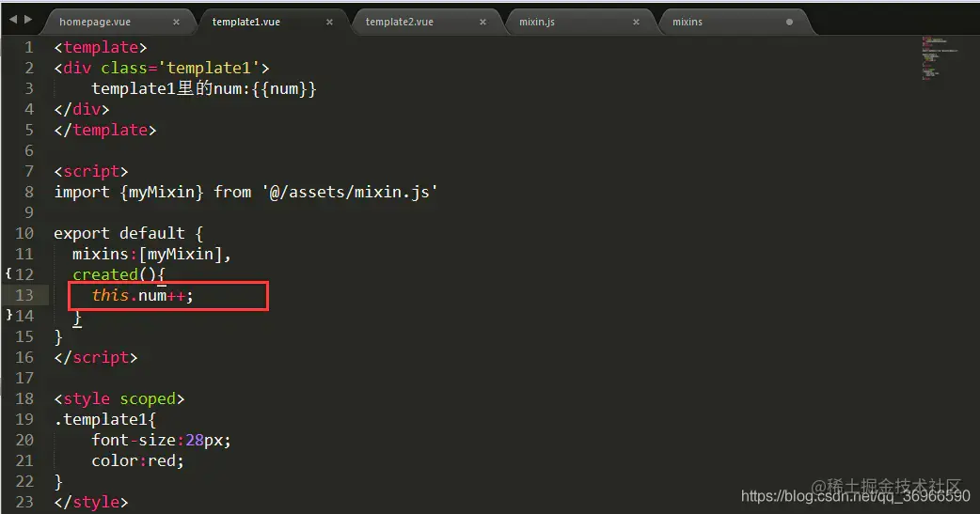Close the template2.vue tab
Screen dimensions: 980x514
482,22
